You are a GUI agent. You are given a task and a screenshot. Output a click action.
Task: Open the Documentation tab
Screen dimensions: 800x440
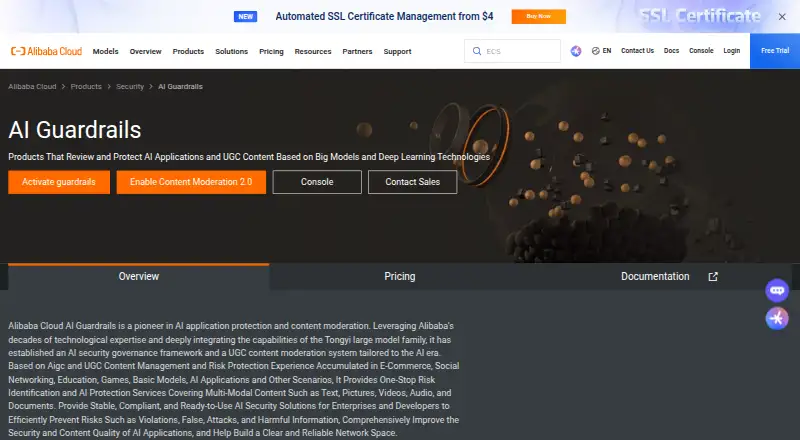pyautogui.click(x=661, y=277)
